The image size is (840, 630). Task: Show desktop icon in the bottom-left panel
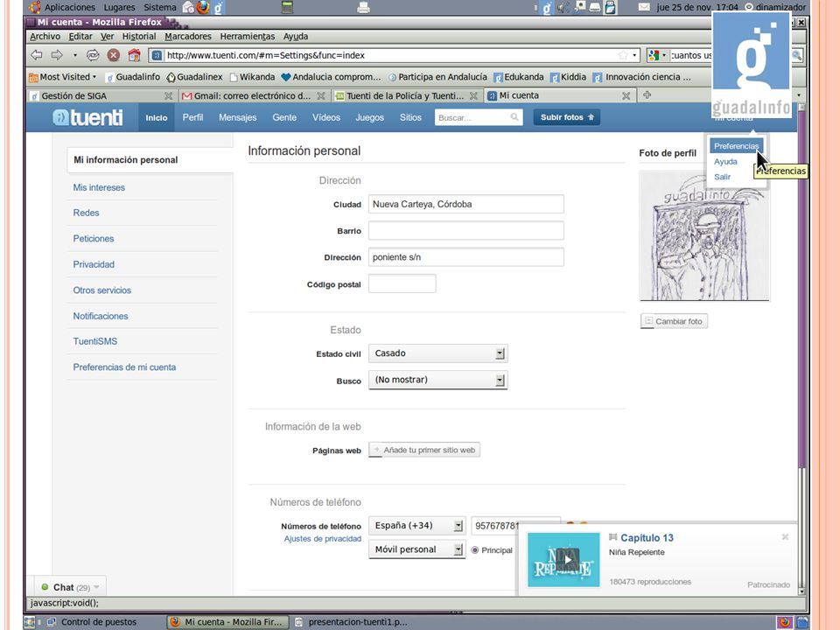(x=30, y=622)
